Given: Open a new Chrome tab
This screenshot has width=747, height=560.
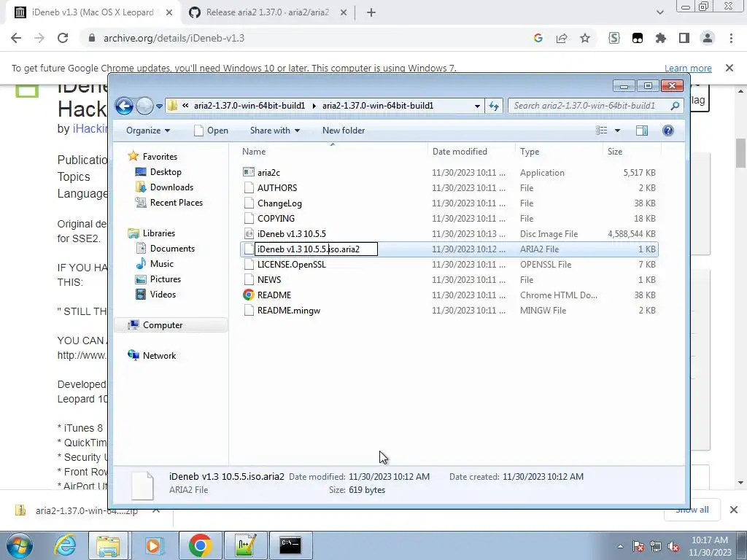Looking at the screenshot, I should pyautogui.click(x=371, y=13).
